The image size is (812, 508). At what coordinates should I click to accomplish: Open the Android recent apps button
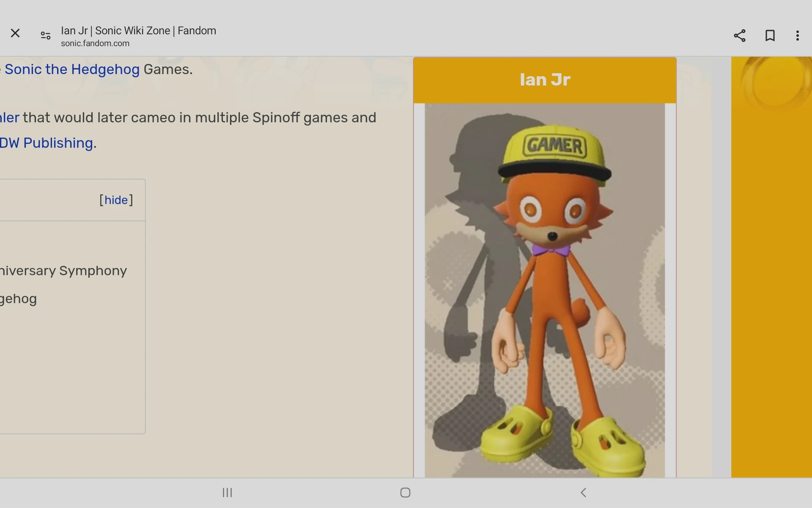tap(228, 492)
